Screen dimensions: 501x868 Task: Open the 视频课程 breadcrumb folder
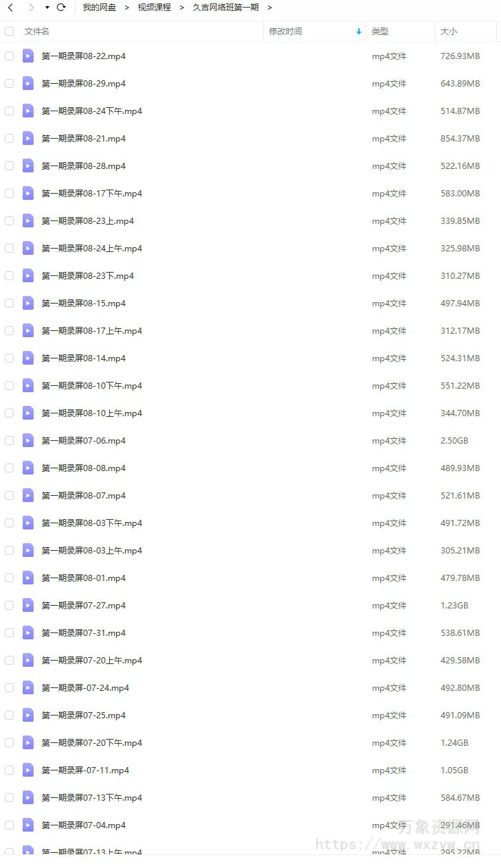click(x=154, y=8)
